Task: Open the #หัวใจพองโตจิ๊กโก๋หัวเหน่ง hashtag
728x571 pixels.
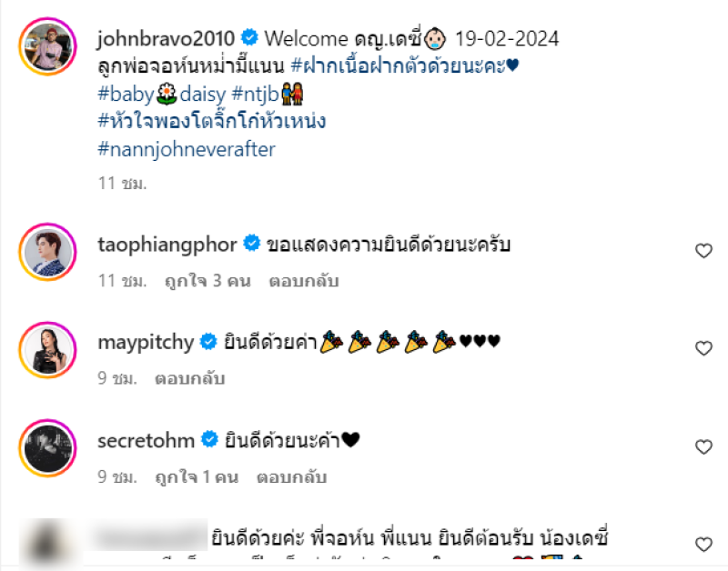Action: [212, 121]
